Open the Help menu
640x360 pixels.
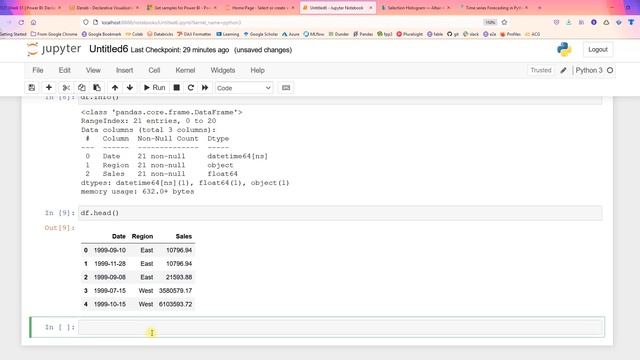[258, 70]
